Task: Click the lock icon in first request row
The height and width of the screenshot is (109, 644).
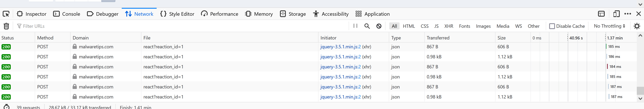Action: 75,46
